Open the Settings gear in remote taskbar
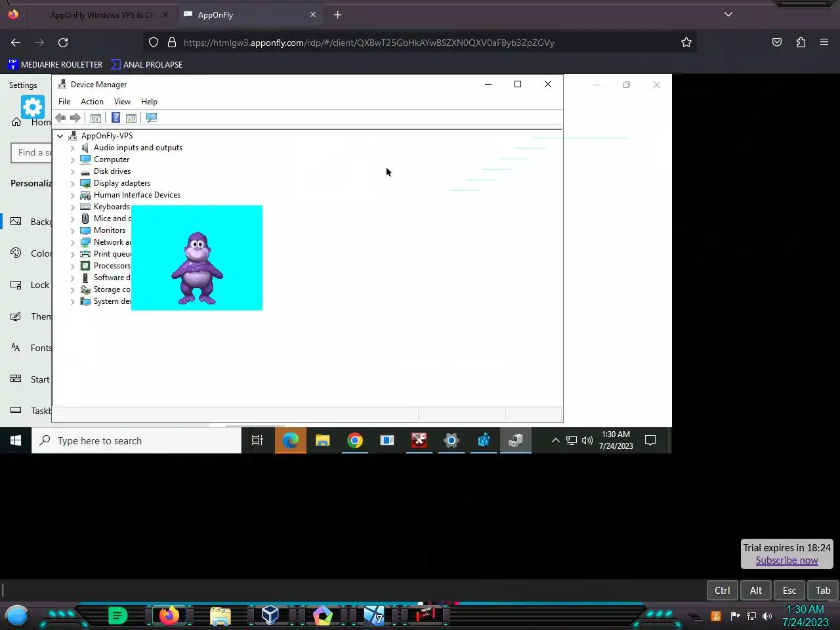 coord(451,441)
